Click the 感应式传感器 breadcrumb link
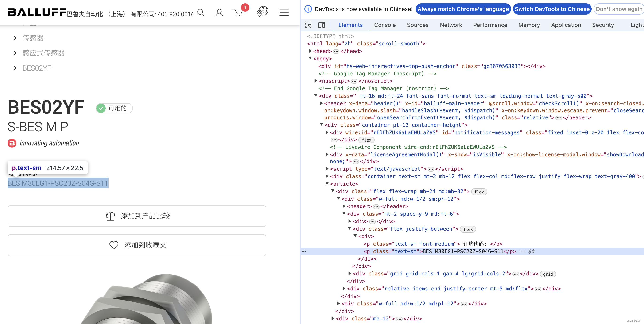The width and height of the screenshot is (644, 324). tap(43, 53)
